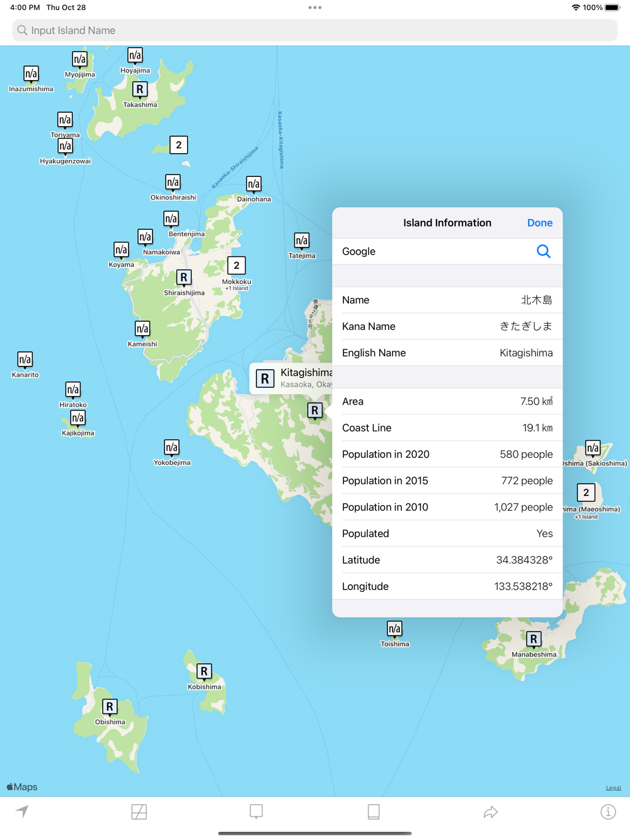Tap the Name value 北木島
This screenshot has width=630, height=840.
point(537,300)
